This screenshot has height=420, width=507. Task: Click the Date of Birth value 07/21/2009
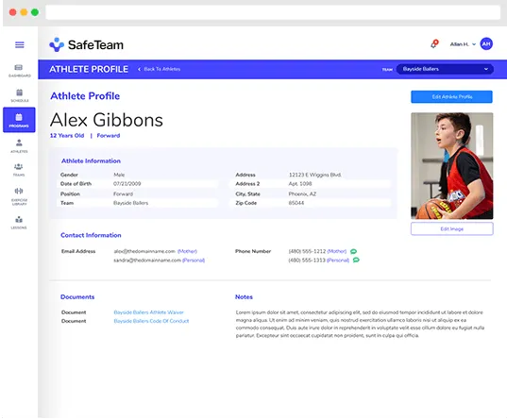click(x=127, y=184)
